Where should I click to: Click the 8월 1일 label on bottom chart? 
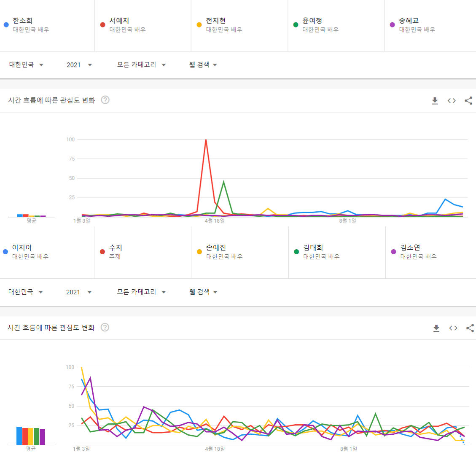pos(349,449)
